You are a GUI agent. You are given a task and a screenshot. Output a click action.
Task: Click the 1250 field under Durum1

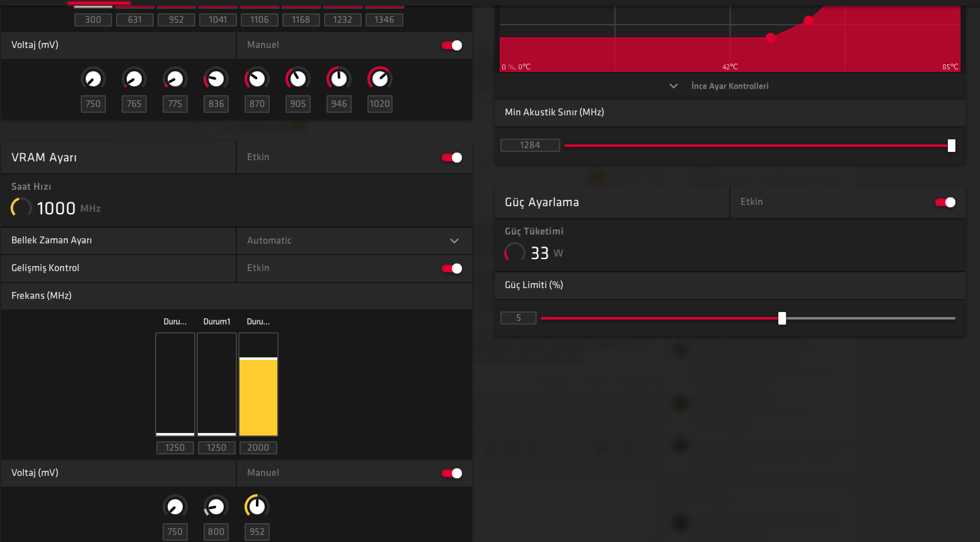click(217, 447)
